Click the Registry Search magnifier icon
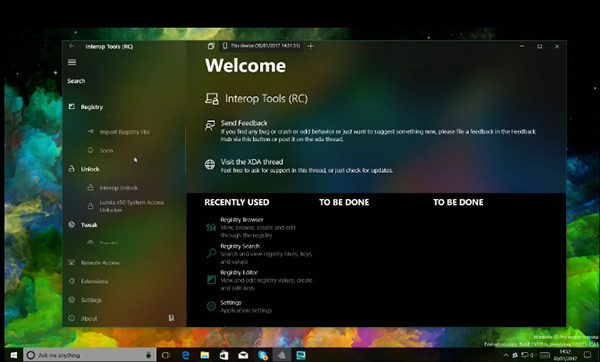This screenshot has width=600, height=362. pyautogui.click(x=211, y=253)
